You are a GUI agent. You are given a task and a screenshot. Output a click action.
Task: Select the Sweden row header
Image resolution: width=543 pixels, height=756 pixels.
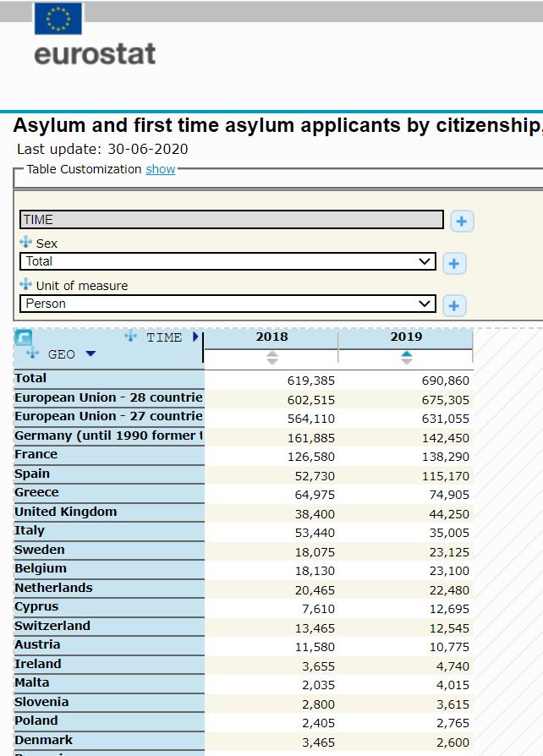point(109,551)
